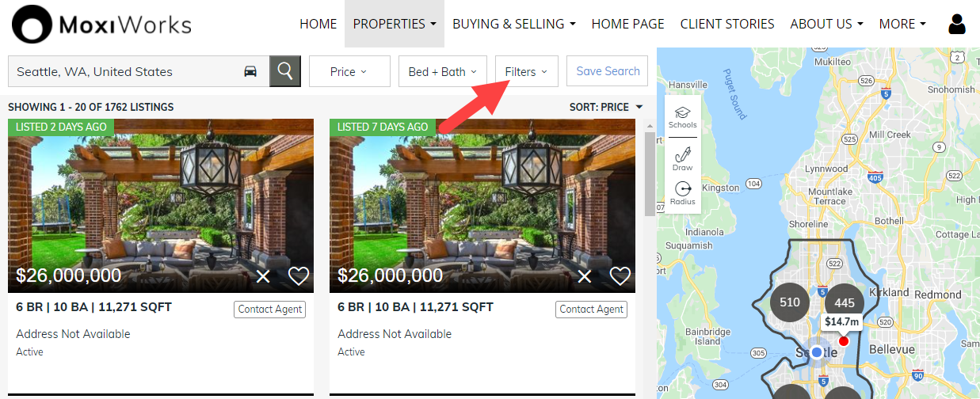Click the magnifying glass search button
This screenshot has height=399, width=980.
pyautogui.click(x=285, y=71)
